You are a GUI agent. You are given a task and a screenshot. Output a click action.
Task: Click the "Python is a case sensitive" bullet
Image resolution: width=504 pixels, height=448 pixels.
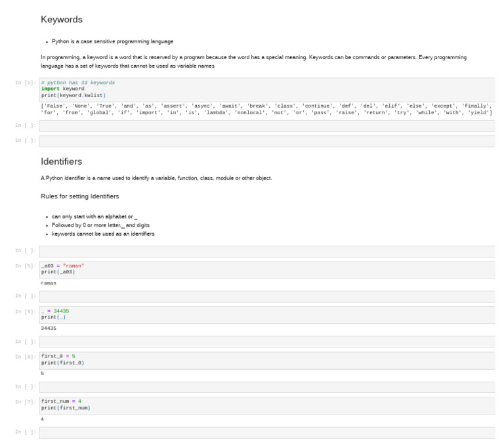click(x=112, y=41)
